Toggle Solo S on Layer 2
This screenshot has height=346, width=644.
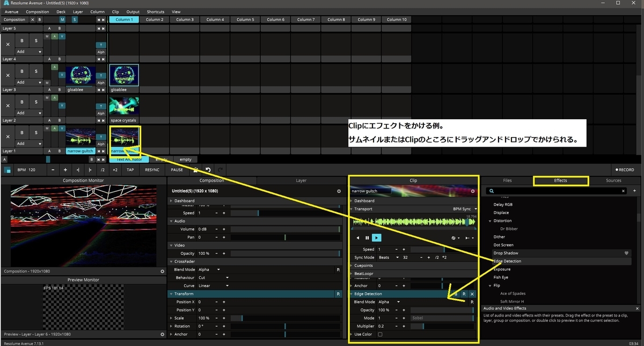36,102
